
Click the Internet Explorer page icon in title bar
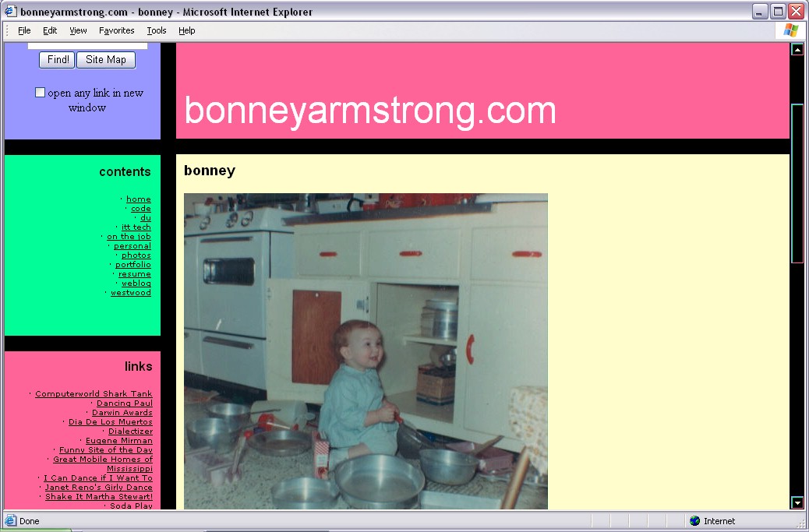click(11, 12)
